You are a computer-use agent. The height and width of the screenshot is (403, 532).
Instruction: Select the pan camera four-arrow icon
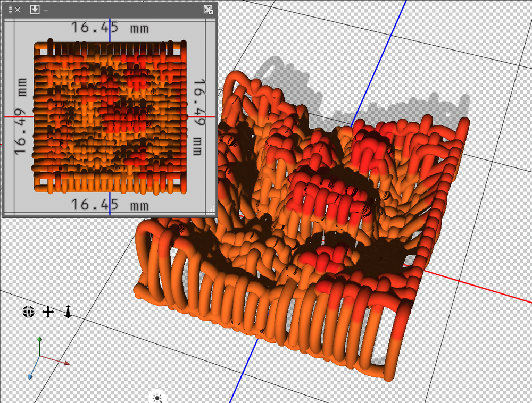click(48, 312)
